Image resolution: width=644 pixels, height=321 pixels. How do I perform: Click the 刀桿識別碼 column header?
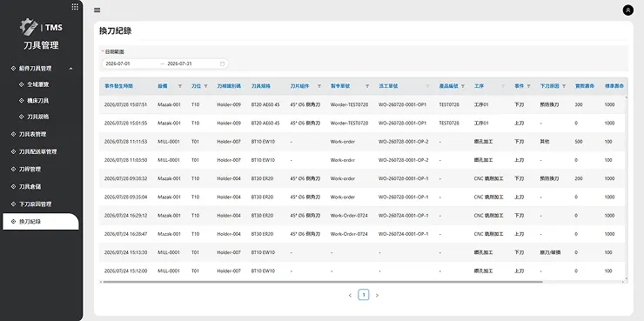[x=229, y=86]
